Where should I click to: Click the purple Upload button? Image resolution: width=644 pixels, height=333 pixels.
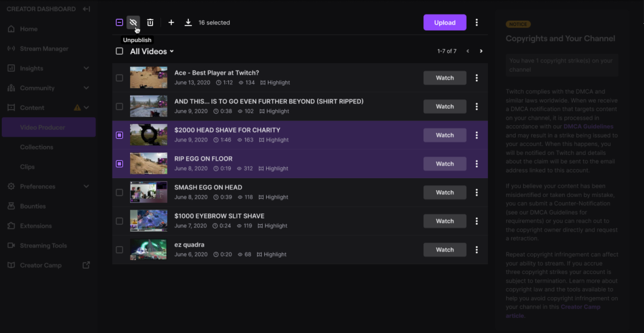click(x=445, y=23)
